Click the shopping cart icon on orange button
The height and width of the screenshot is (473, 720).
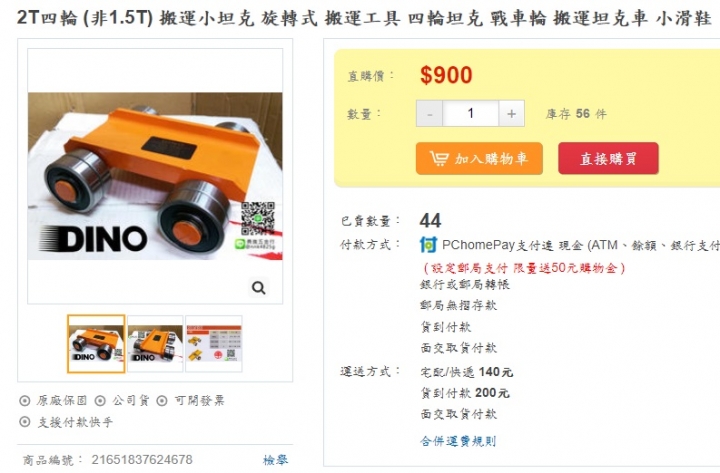click(439, 158)
